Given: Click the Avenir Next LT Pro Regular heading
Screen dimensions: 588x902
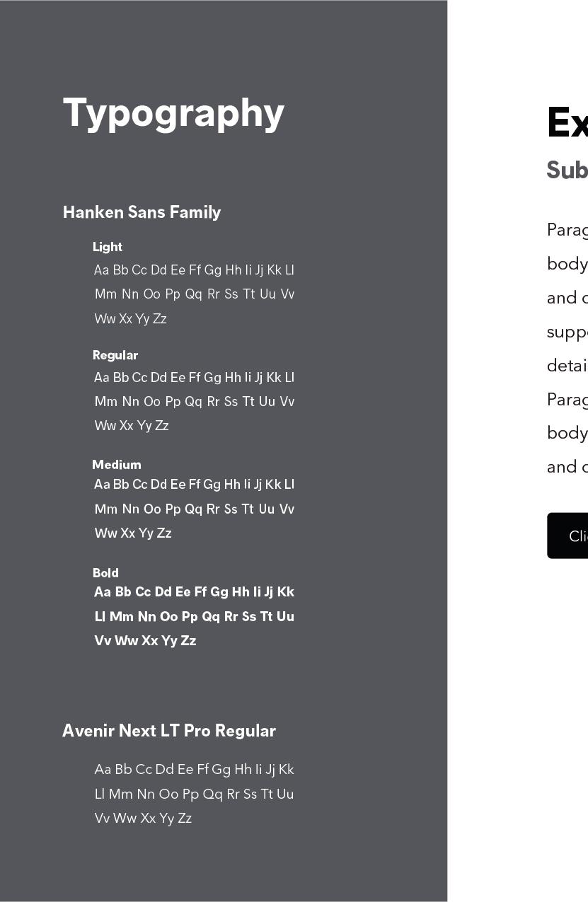Looking at the screenshot, I should [x=169, y=731].
